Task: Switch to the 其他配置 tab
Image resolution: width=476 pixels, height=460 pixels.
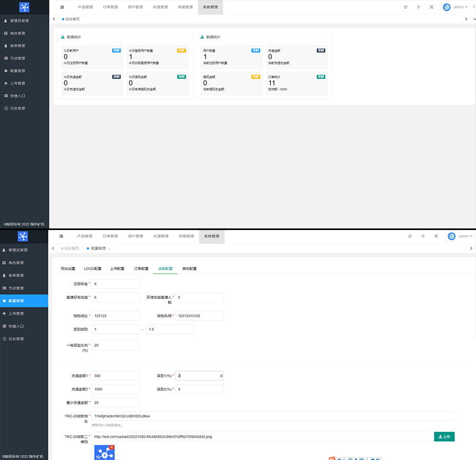Action: click(x=189, y=269)
